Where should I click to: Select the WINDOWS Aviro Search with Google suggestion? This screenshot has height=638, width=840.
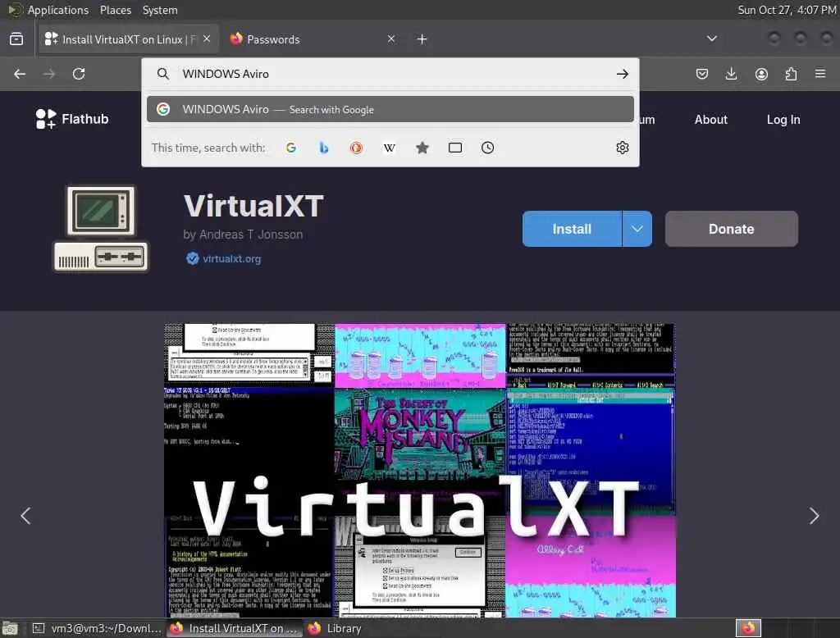(x=390, y=109)
